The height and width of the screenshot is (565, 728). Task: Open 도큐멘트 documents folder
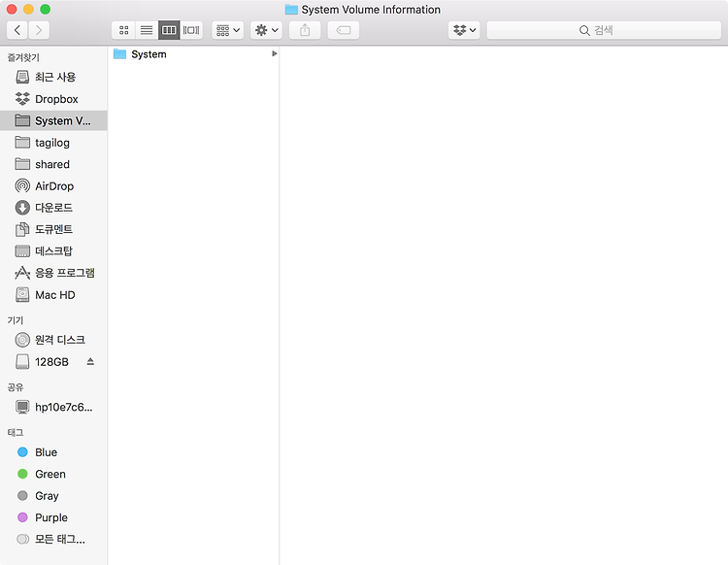click(x=53, y=229)
